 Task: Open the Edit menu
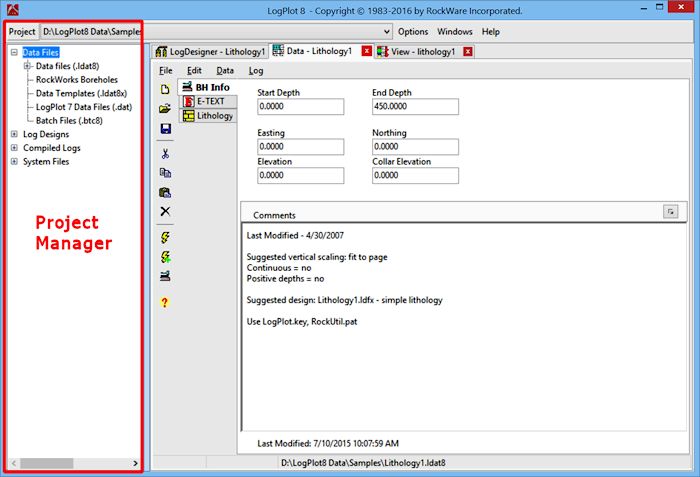point(194,71)
